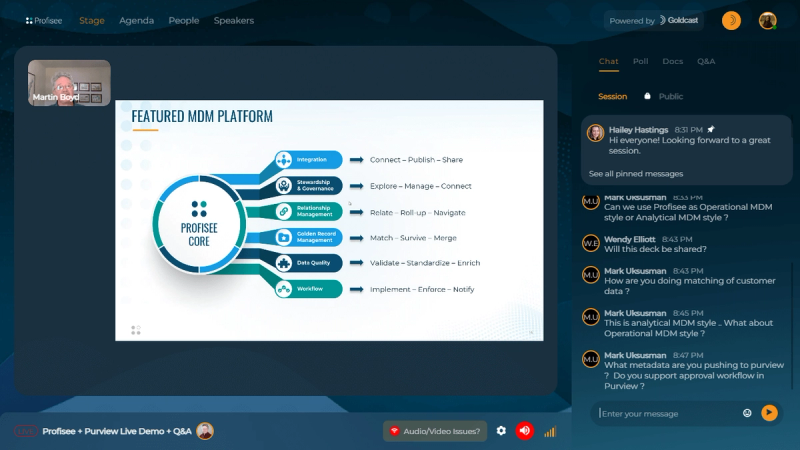Click 'Connect – Publish – Share' slide text
800x450 pixels.
(x=416, y=160)
